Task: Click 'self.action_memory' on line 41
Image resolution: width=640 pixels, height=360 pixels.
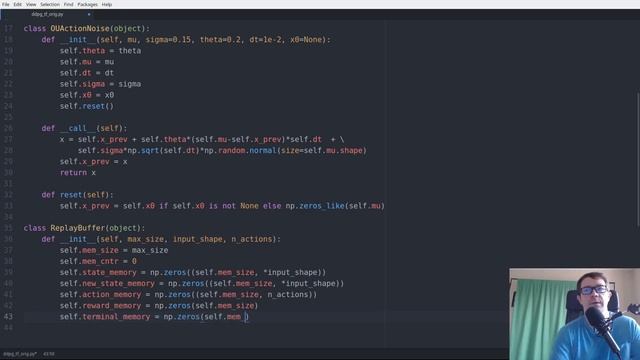Action: pyautogui.click(x=100, y=294)
